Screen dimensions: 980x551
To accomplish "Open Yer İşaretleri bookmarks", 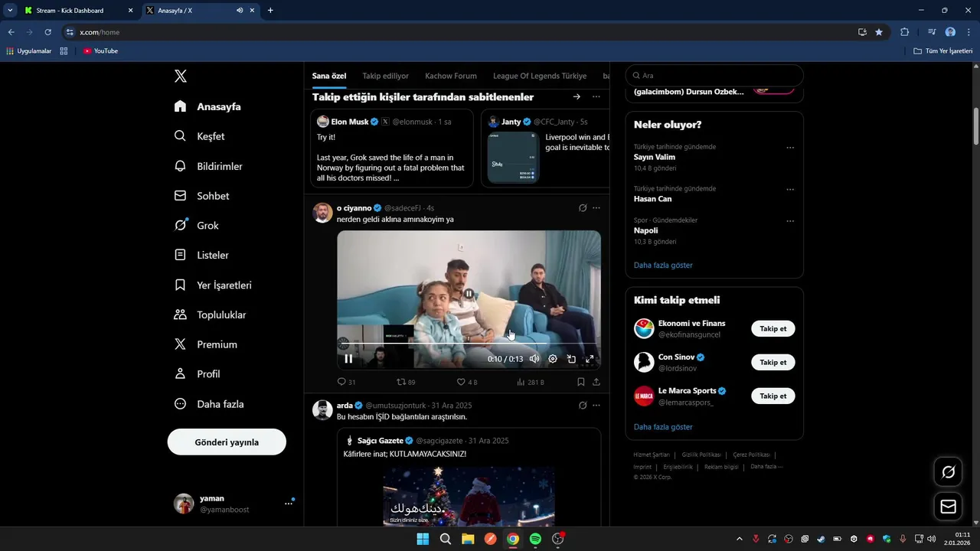I will click(x=214, y=285).
